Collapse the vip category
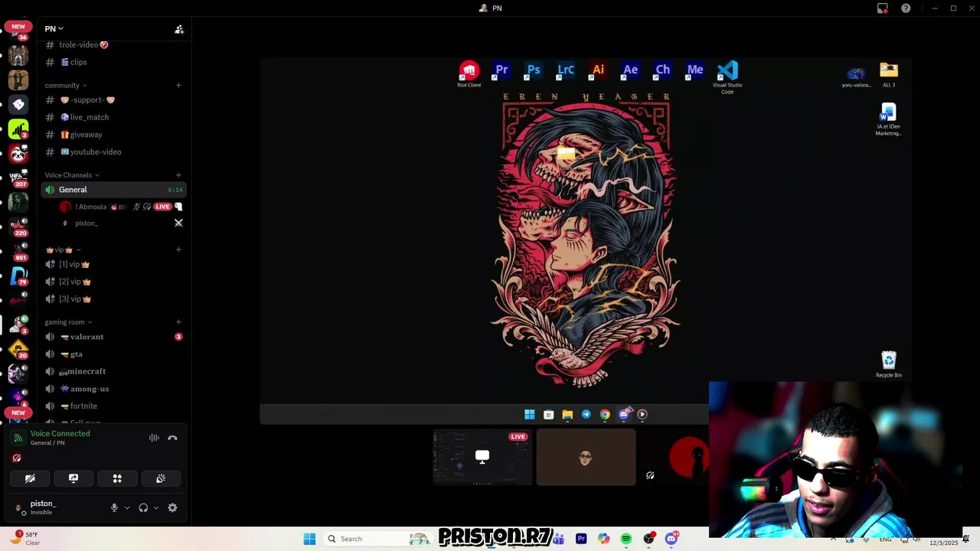This screenshot has height=551, width=980. 63,249
